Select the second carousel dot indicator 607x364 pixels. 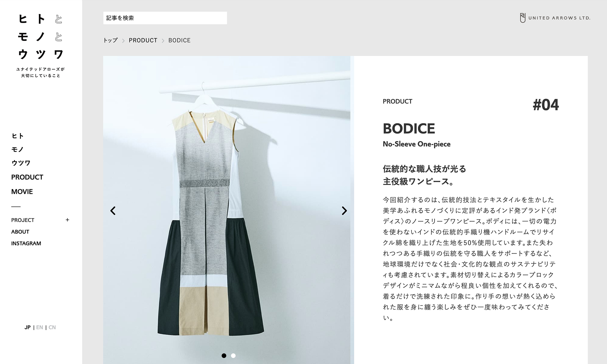click(233, 356)
